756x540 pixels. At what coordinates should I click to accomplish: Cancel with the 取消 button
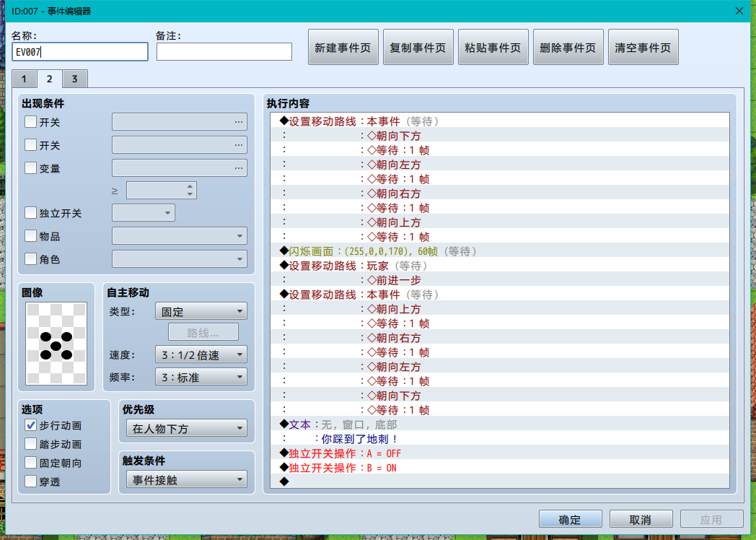(641, 519)
